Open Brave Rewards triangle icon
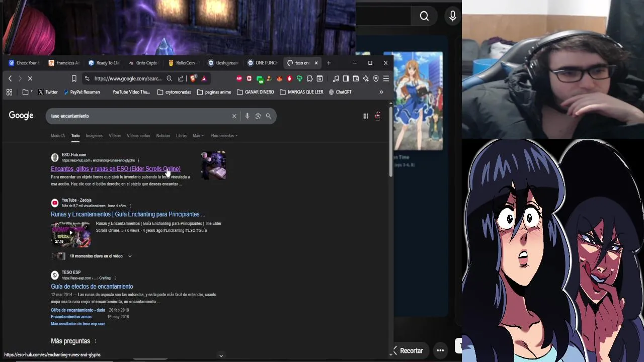The image size is (644, 362). click(x=204, y=78)
